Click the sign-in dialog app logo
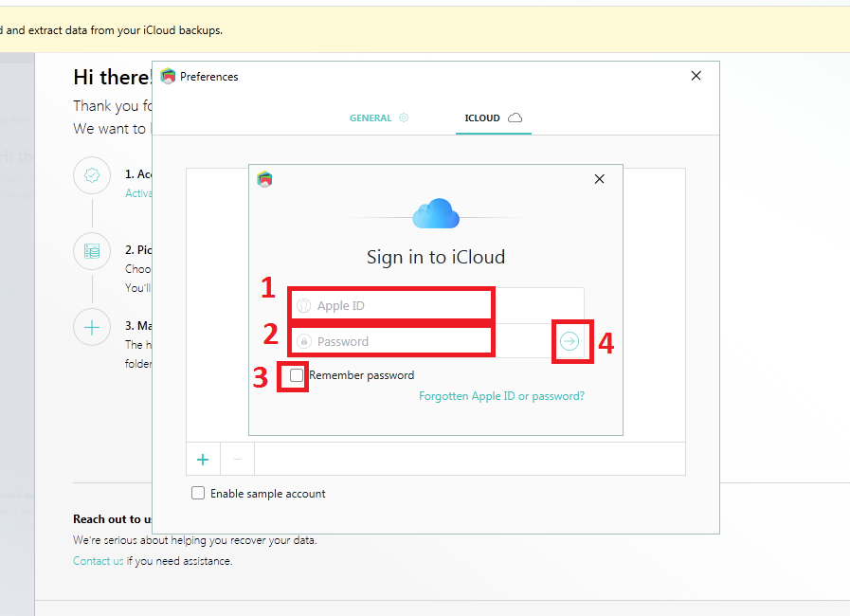Image resolution: width=850 pixels, height=616 pixels. [x=264, y=179]
